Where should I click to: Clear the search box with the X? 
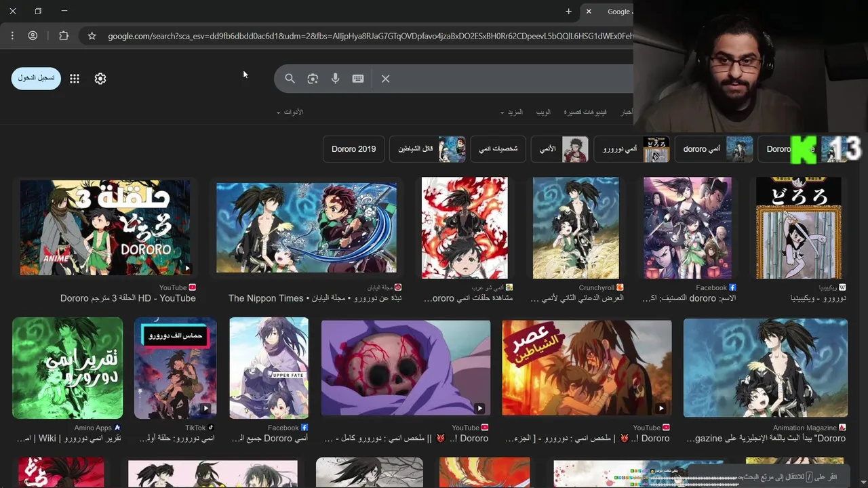(x=385, y=79)
